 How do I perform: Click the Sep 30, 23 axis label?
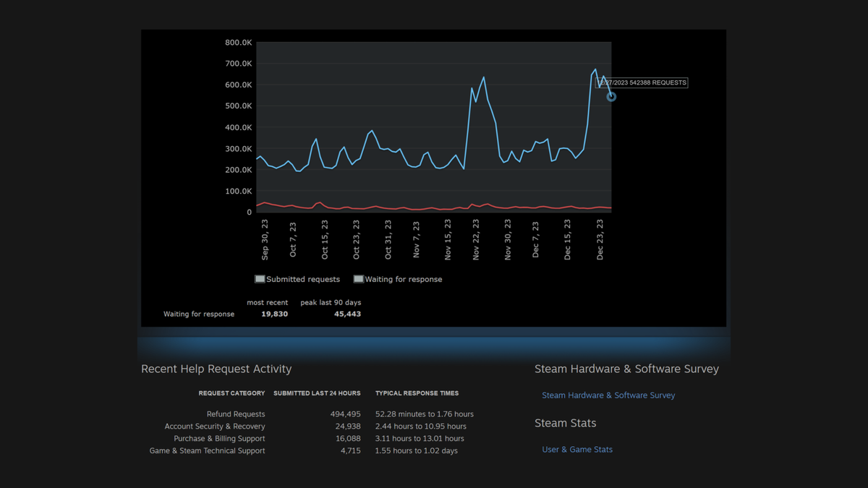coord(265,239)
